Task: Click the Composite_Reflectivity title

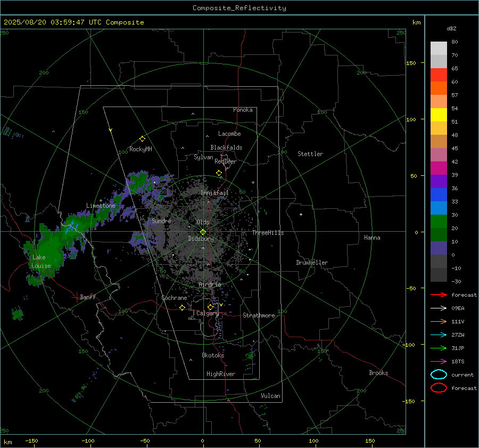Action: coord(240,8)
